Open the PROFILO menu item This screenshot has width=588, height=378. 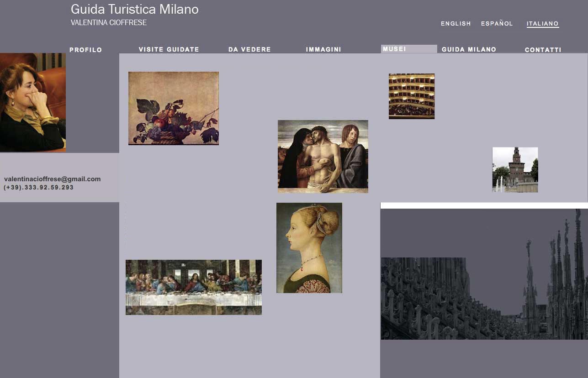point(85,50)
